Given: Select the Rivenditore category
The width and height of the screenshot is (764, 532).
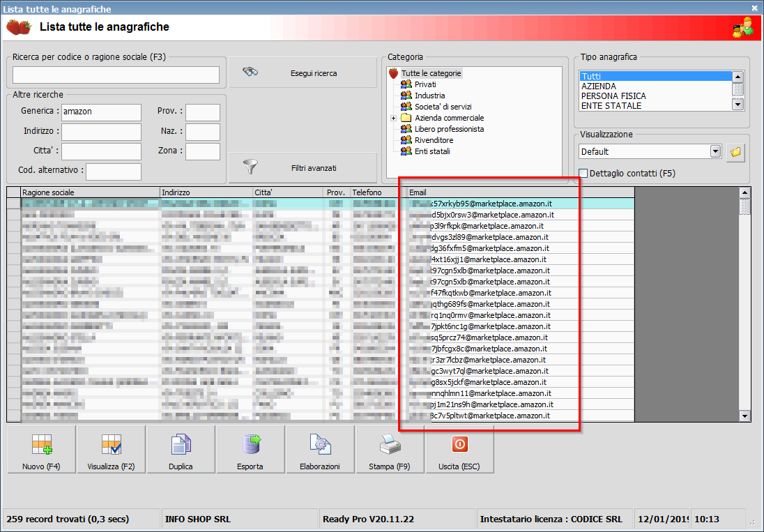Looking at the screenshot, I should coord(434,140).
